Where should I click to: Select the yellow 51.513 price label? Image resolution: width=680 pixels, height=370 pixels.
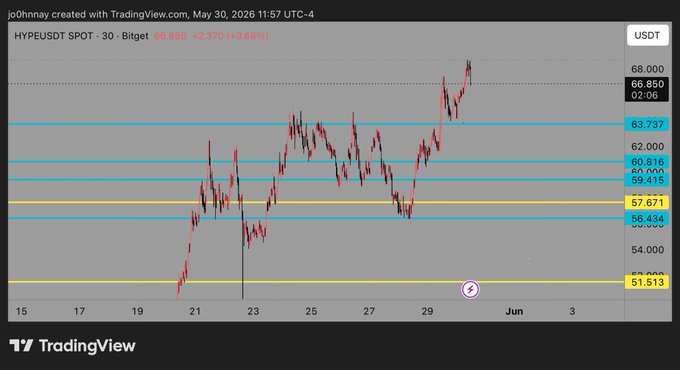click(647, 282)
